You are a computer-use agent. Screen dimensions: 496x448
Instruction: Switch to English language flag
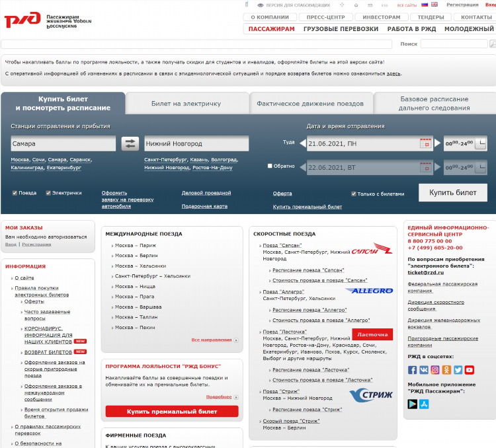tap(434, 5)
